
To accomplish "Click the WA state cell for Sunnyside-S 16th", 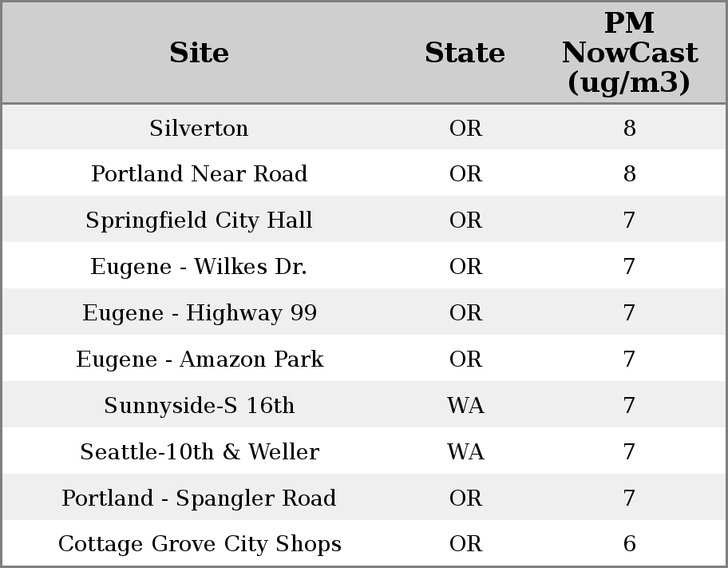I will (465, 406).
